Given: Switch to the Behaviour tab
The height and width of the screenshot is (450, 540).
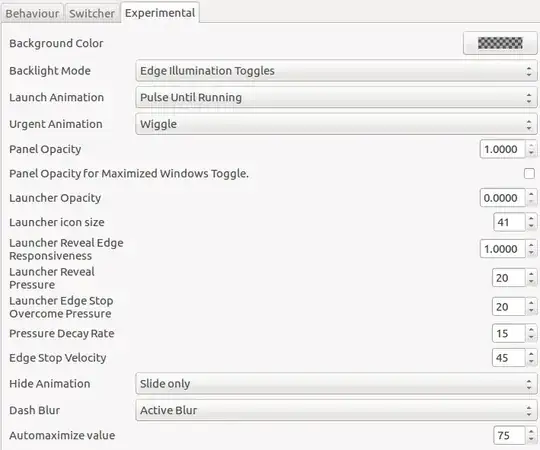Looking at the screenshot, I should coord(33,13).
